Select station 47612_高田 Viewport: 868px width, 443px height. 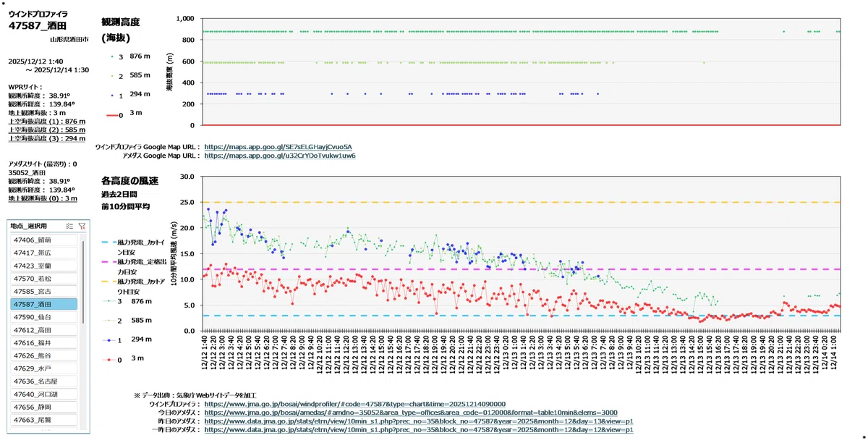[43, 329]
